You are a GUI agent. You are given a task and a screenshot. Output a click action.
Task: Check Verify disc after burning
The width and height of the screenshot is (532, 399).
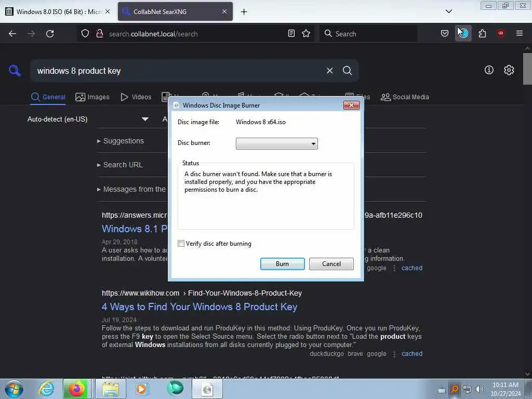[x=181, y=244]
